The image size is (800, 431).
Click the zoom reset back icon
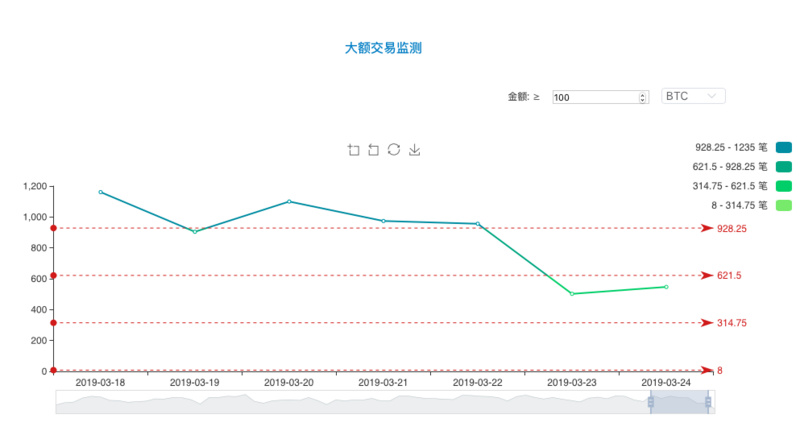(373, 149)
